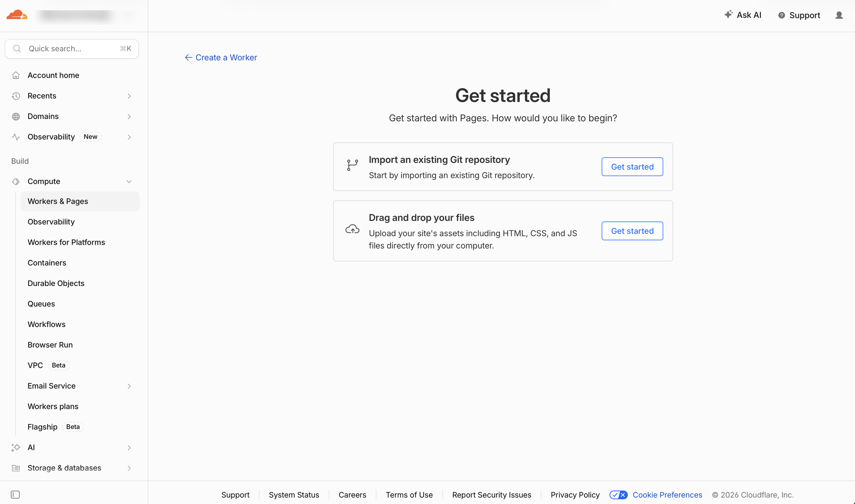Open the user profile icon

[839, 15]
